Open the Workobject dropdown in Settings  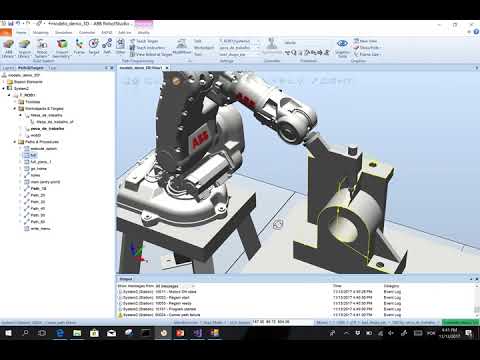[239, 48]
